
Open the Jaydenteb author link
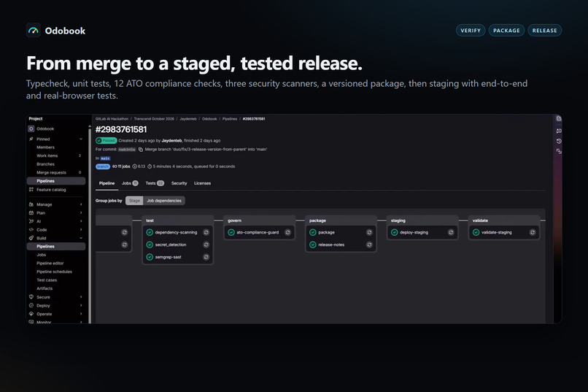171,141
